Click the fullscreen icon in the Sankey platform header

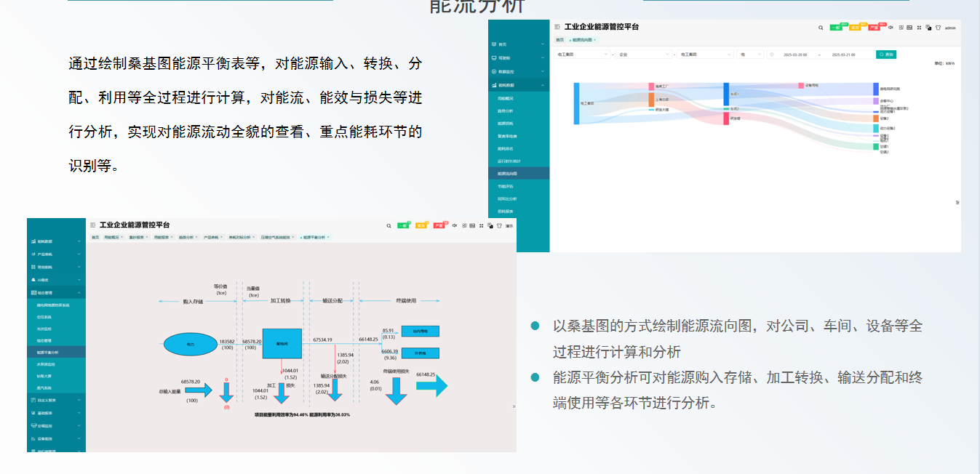tap(919, 28)
